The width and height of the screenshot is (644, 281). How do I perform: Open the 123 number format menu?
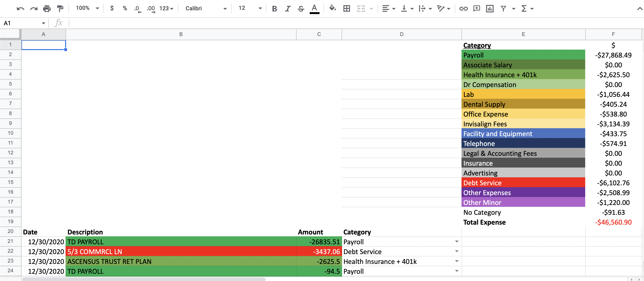[166, 8]
